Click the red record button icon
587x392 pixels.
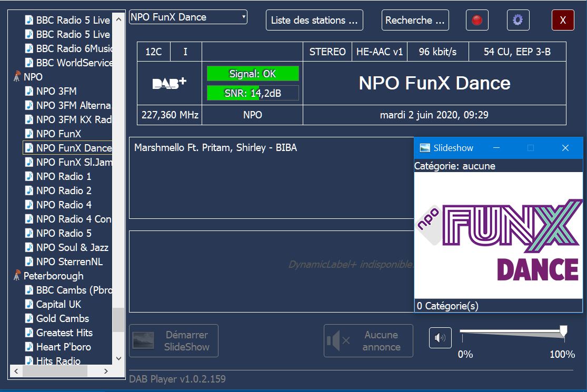pyautogui.click(x=477, y=20)
